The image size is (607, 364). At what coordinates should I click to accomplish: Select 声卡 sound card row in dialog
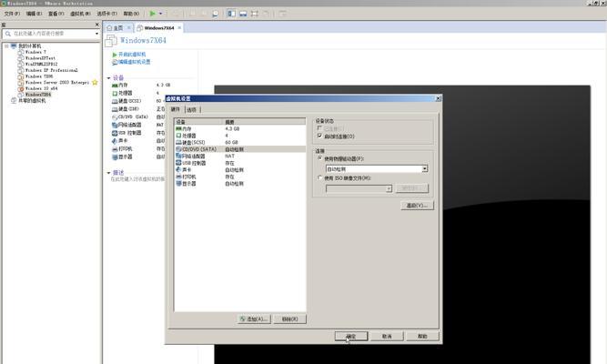pos(239,169)
